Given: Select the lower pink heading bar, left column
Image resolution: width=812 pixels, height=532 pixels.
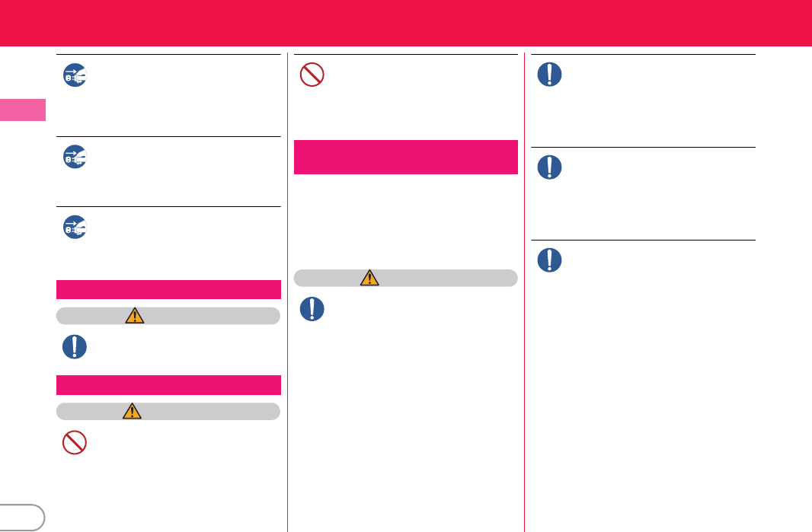Looking at the screenshot, I should point(168,385).
